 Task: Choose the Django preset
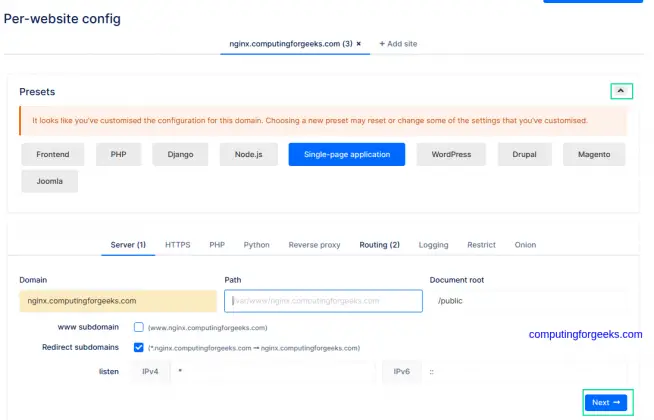(181, 155)
